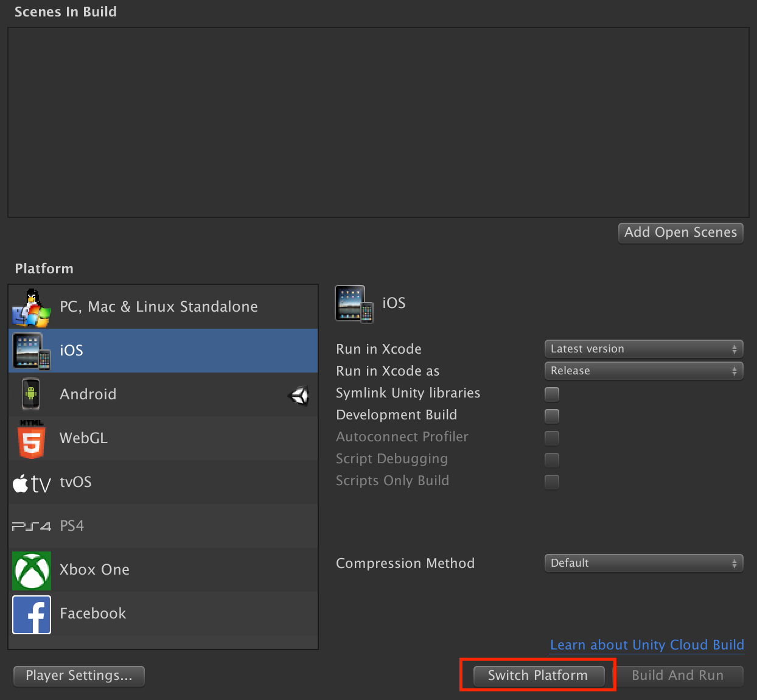The image size is (757, 700).
Task: Click the Platform section heading
Action: click(44, 269)
